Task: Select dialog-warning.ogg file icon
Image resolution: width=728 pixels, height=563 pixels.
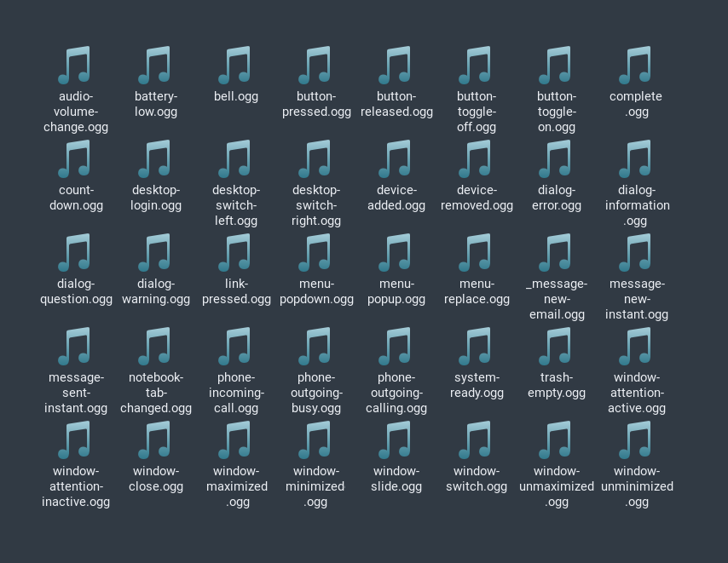Action: [154, 252]
